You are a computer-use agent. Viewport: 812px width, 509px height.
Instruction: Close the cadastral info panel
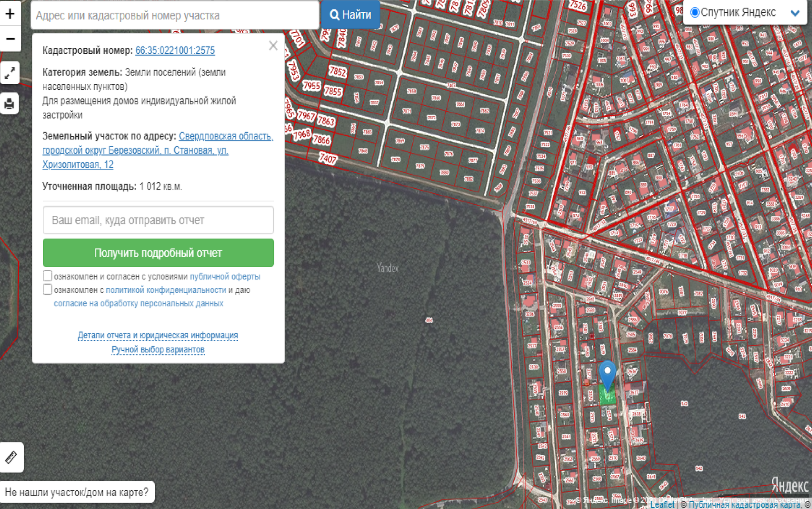pyautogui.click(x=273, y=46)
